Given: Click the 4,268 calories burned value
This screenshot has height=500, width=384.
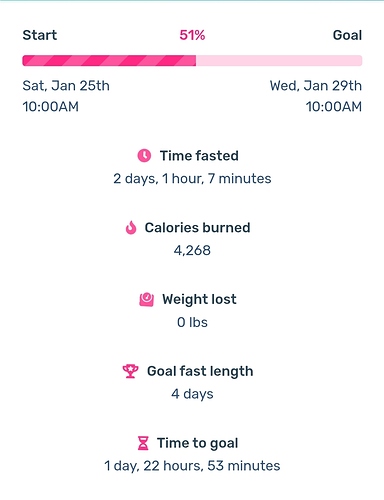Looking at the screenshot, I should 192,250.
